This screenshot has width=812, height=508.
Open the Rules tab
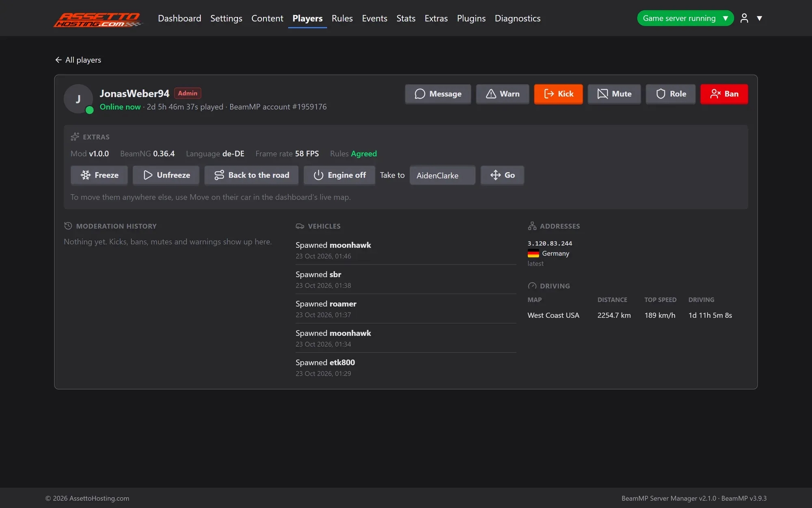click(x=342, y=18)
